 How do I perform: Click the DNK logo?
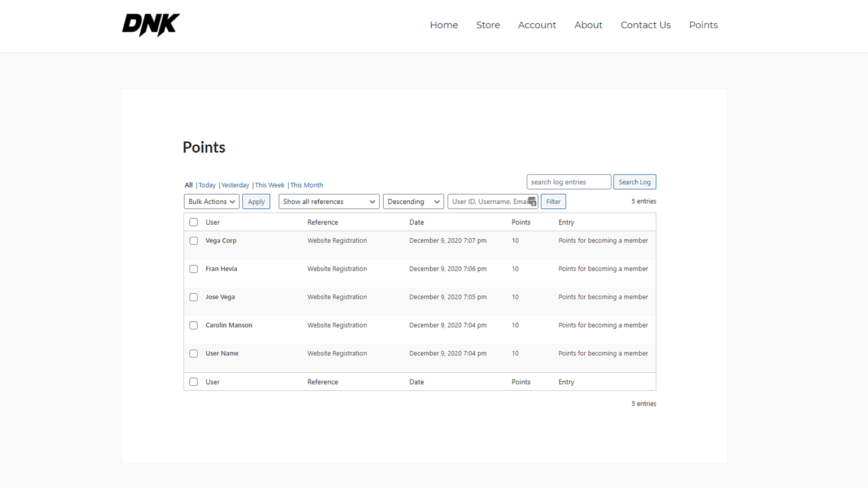151,25
